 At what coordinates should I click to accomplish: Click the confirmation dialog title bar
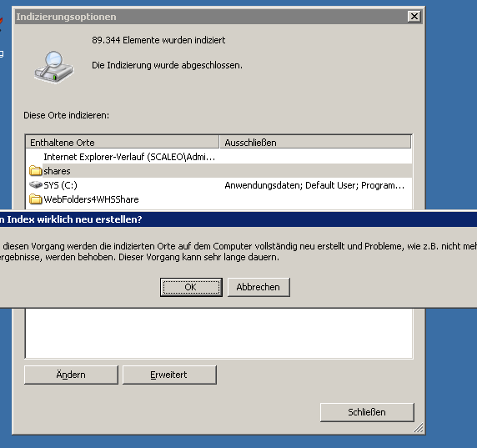point(238,219)
